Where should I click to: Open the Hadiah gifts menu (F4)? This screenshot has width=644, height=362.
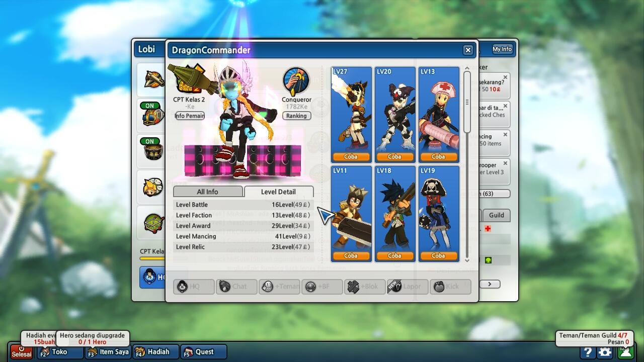pyautogui.click(x=155, y=352)
